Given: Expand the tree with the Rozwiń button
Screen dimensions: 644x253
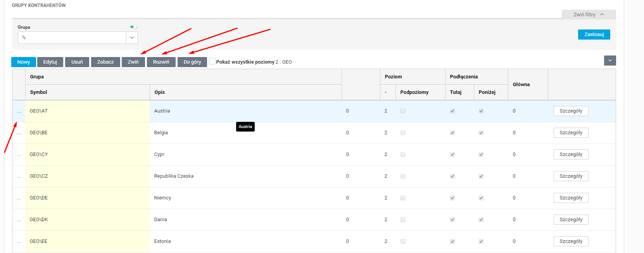Looking at the screenshot, I should 161,62.
